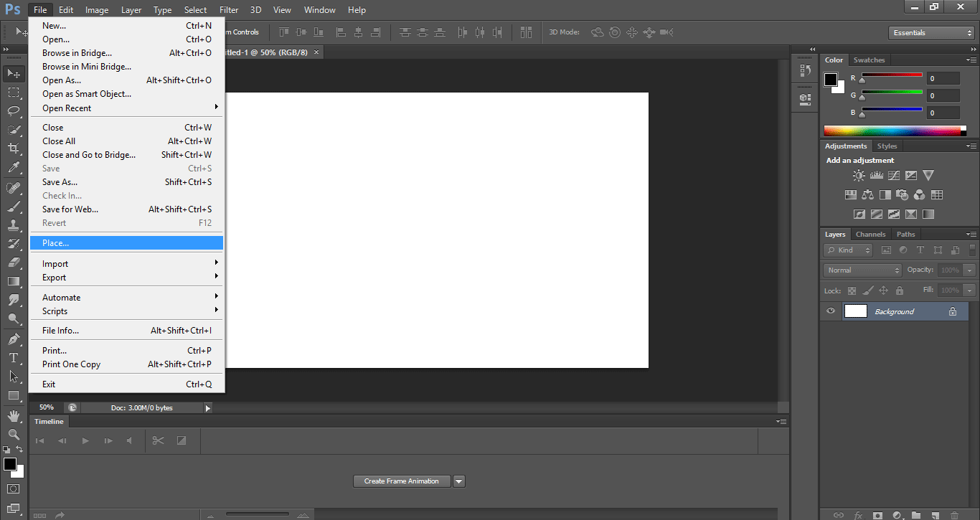The height and width of the screenshot is (520, 980).
Task: Switch to the Channels tab
Action: 870,235
